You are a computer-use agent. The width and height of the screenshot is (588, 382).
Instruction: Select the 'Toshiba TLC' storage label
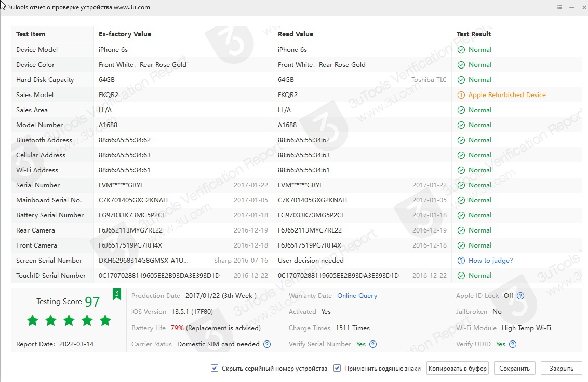[x=429, y=80]
